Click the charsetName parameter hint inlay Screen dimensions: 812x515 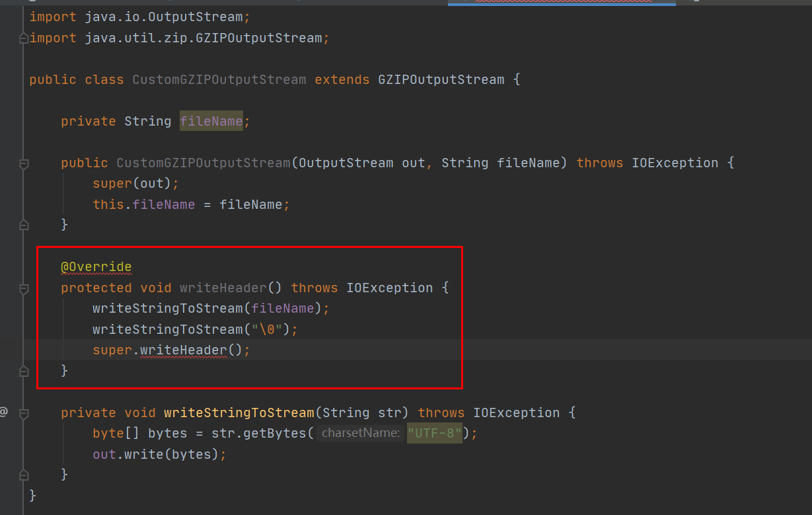click(361, 433)
